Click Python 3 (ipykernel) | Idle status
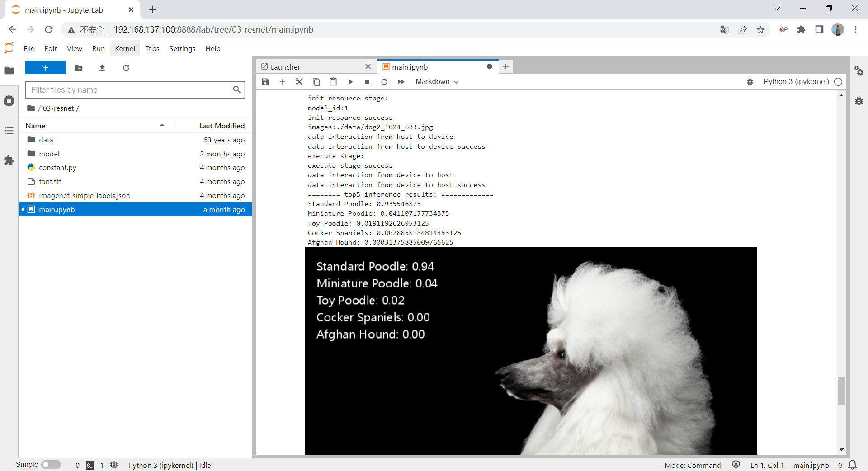The width and height of the screenshot is (868, 471). coord(170,465)
